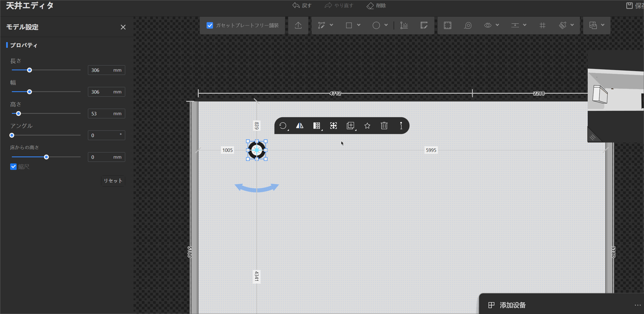
Task: Click the 幅 value input field
Action: tap(106, 92)
